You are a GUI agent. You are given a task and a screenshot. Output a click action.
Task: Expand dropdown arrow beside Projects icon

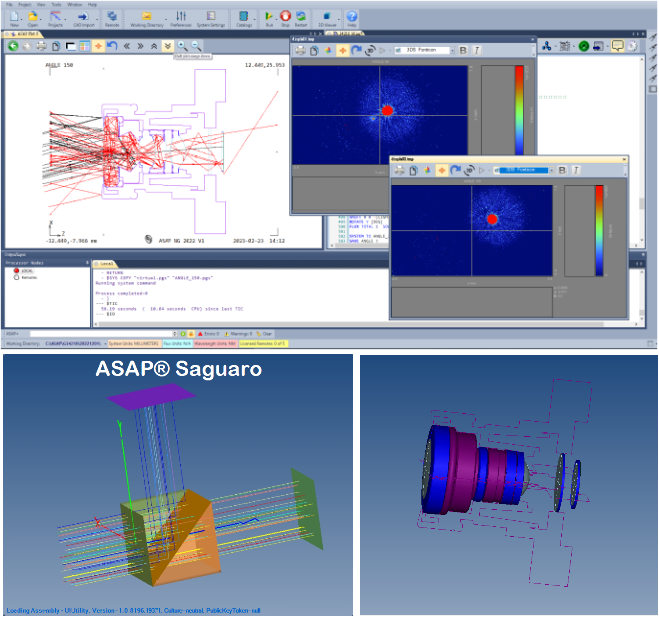(65, 19)
